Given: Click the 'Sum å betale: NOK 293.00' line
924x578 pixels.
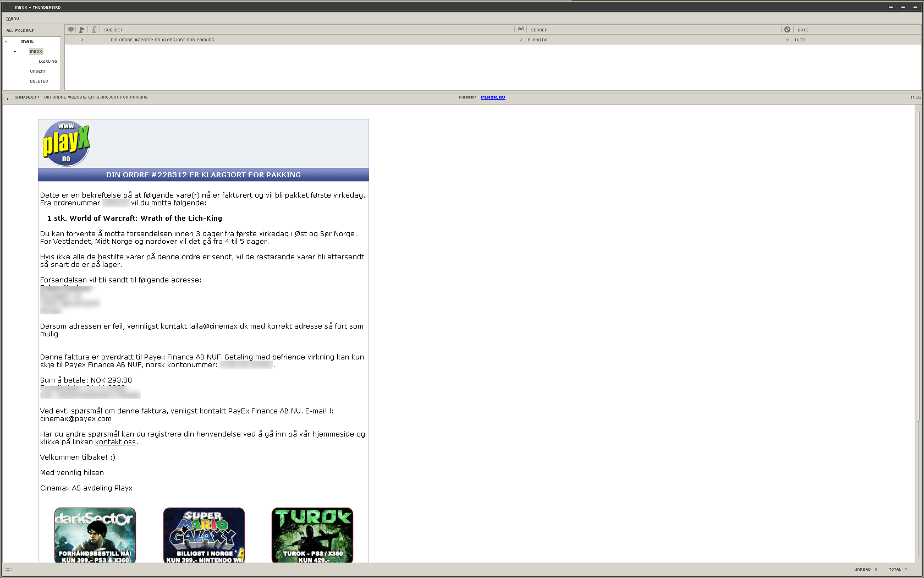Looking at the screenshot, I should click(86, 380).
